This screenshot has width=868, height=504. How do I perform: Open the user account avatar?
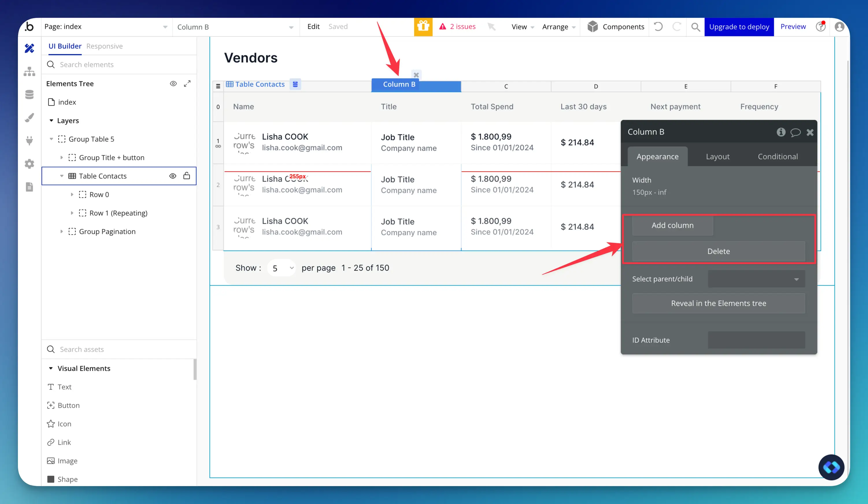(839, 27)
